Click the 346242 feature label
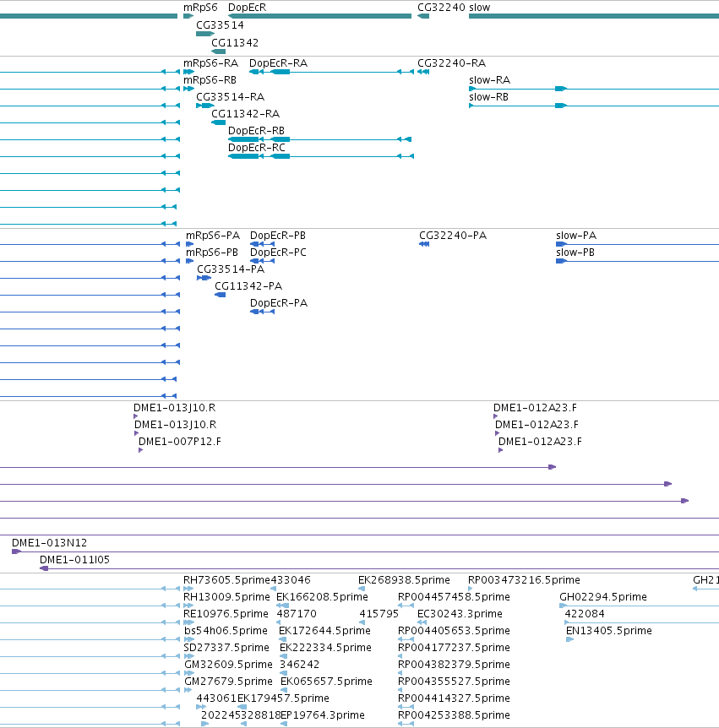Viewport: 719px width, 728px height. tap(299, 665)
